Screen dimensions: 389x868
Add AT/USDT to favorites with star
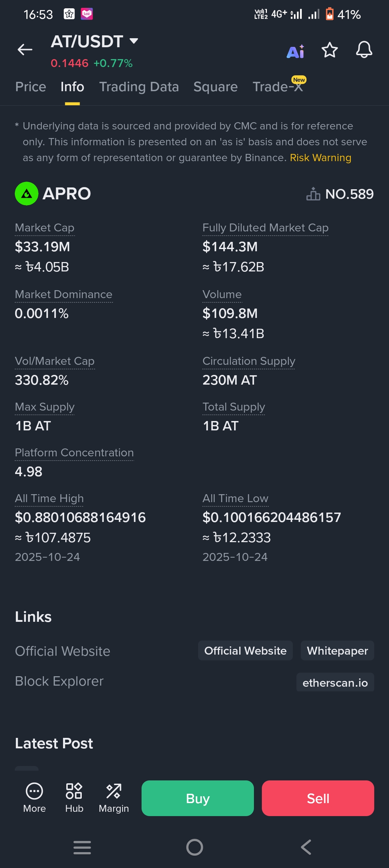tap(330, 50)
